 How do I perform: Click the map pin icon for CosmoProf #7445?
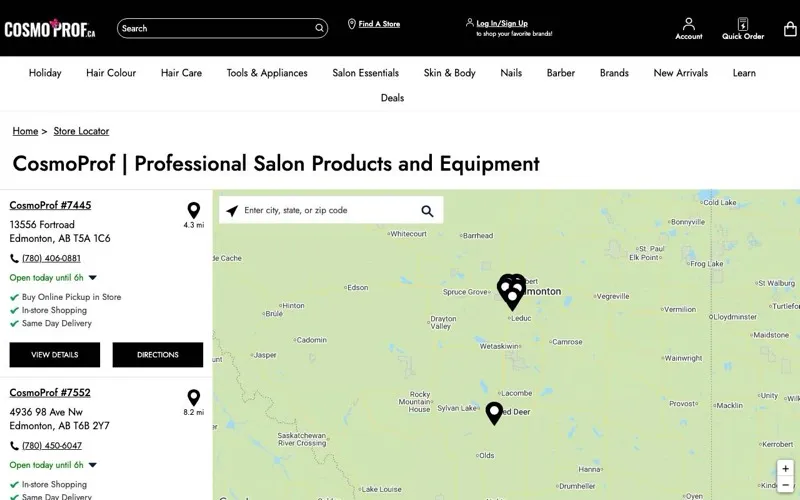(193, 210)
